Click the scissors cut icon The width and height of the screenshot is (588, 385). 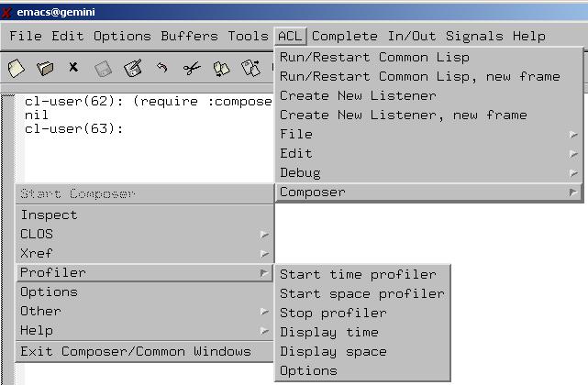point(191,68)
